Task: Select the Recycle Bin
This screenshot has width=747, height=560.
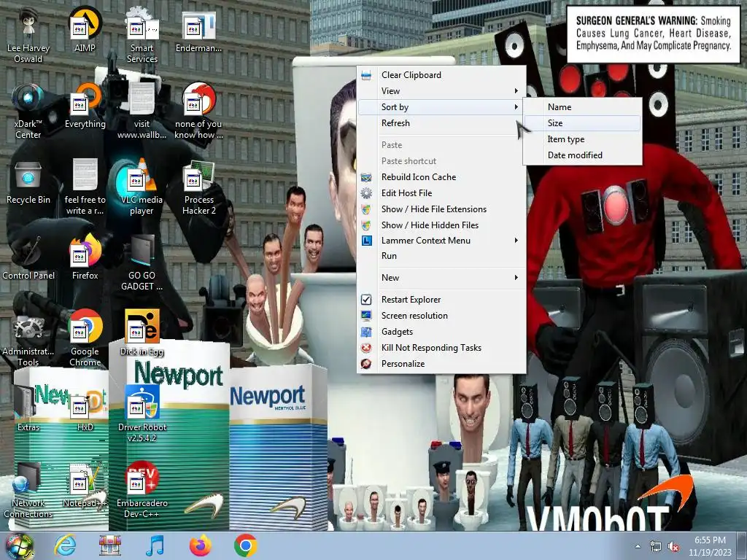Action: (28, 182)
